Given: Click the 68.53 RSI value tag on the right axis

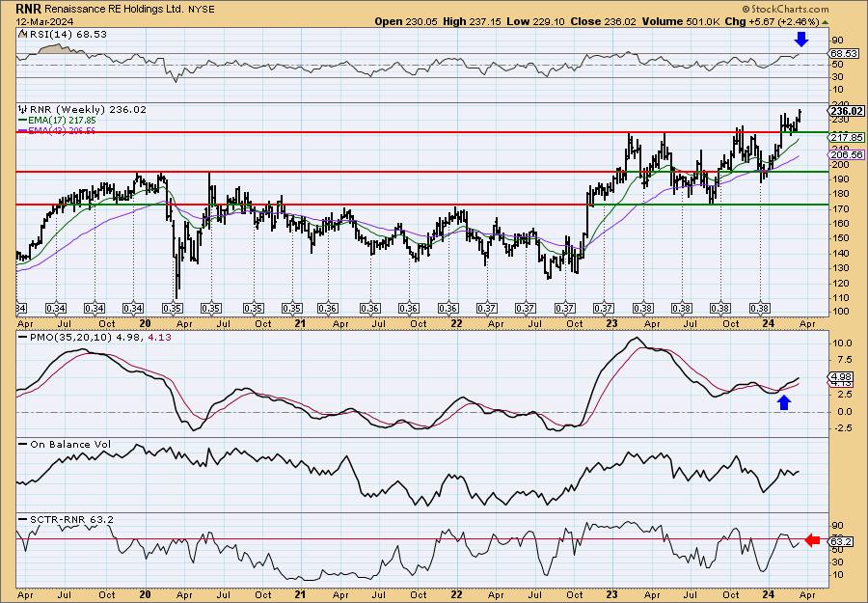Looking at the screenshot, I should (x=844, y=54).
